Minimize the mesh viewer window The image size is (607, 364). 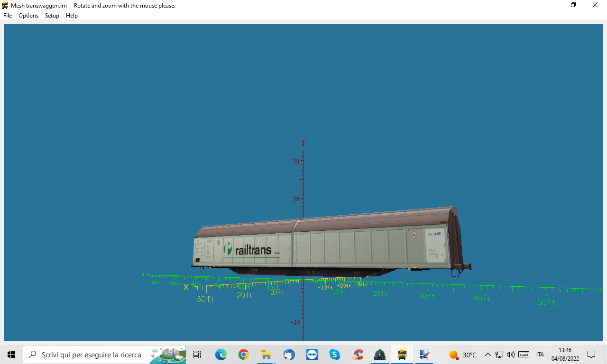tap(552, 5)
